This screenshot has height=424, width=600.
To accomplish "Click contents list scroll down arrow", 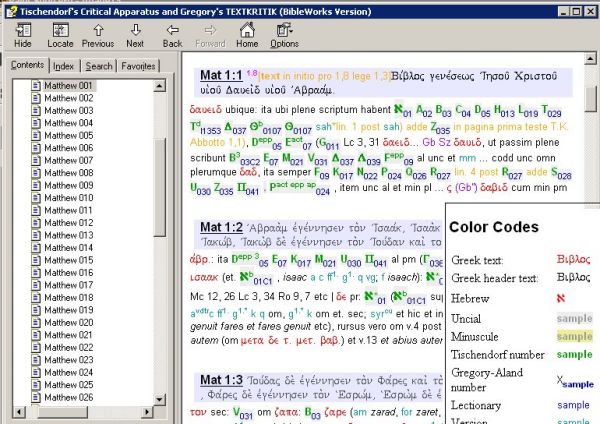I will [x=160, y=400].
